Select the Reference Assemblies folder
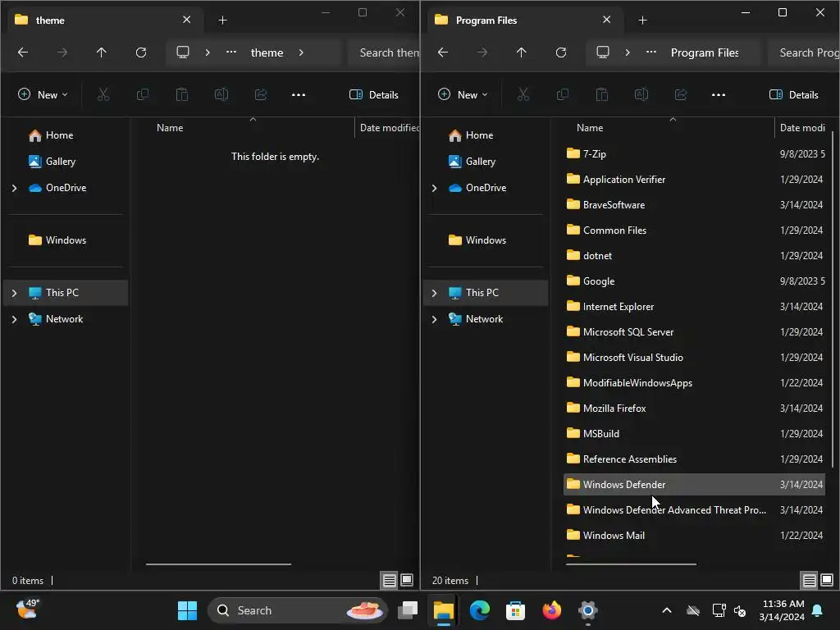The image size is (840, 630). click(x=694, y=459)
